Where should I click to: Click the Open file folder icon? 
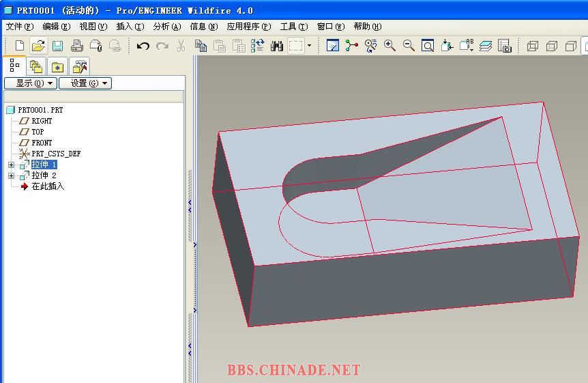(x=38, y=46)
